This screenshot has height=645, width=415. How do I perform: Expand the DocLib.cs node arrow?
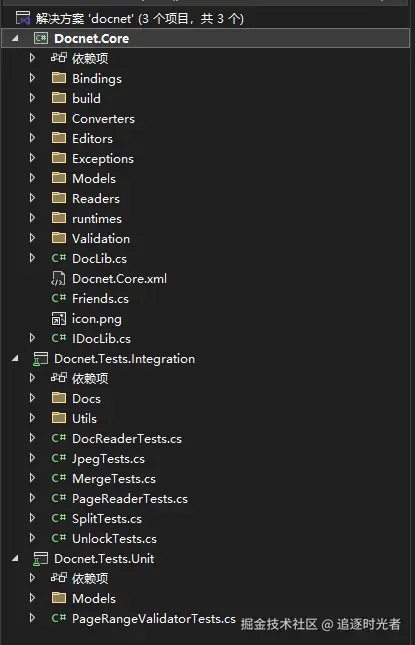tap(32, 258)
